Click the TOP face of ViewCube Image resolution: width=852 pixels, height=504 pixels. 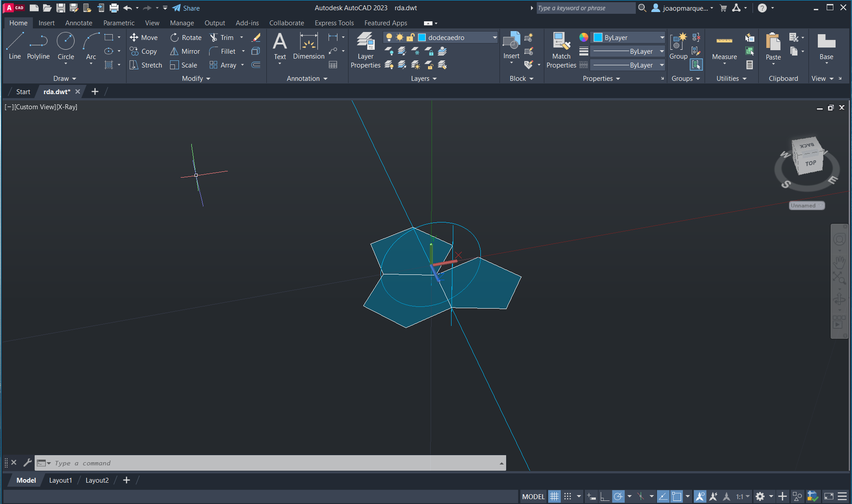pos(811,163)
